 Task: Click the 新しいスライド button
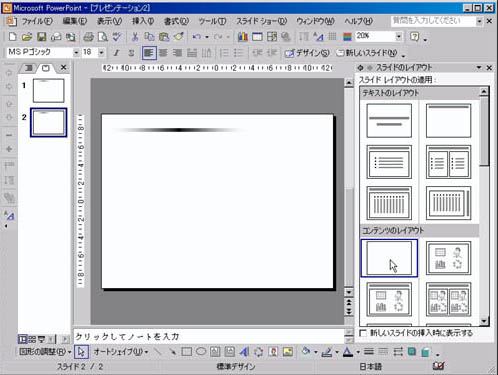click(366, 53)
